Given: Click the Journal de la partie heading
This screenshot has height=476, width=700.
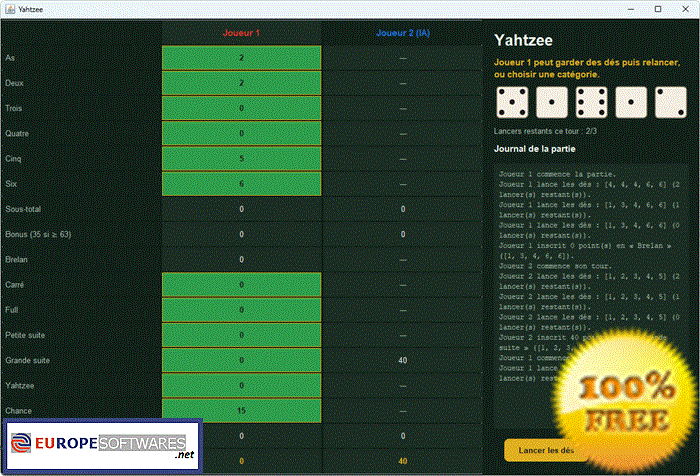Looking at the screenshot, I should (x=535, y=149).
